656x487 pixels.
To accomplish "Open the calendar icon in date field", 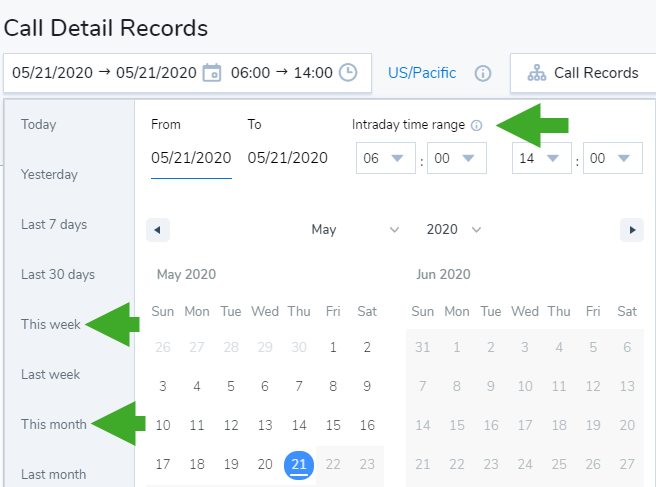I will click(x=212, y=73).
